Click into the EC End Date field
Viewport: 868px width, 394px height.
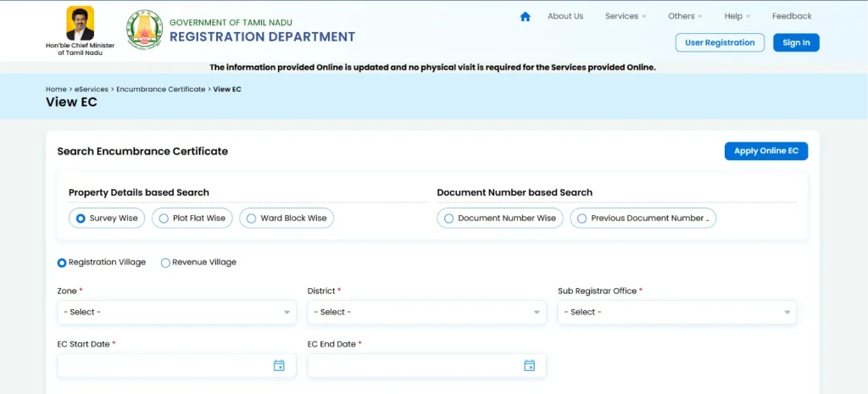[427, 365]
